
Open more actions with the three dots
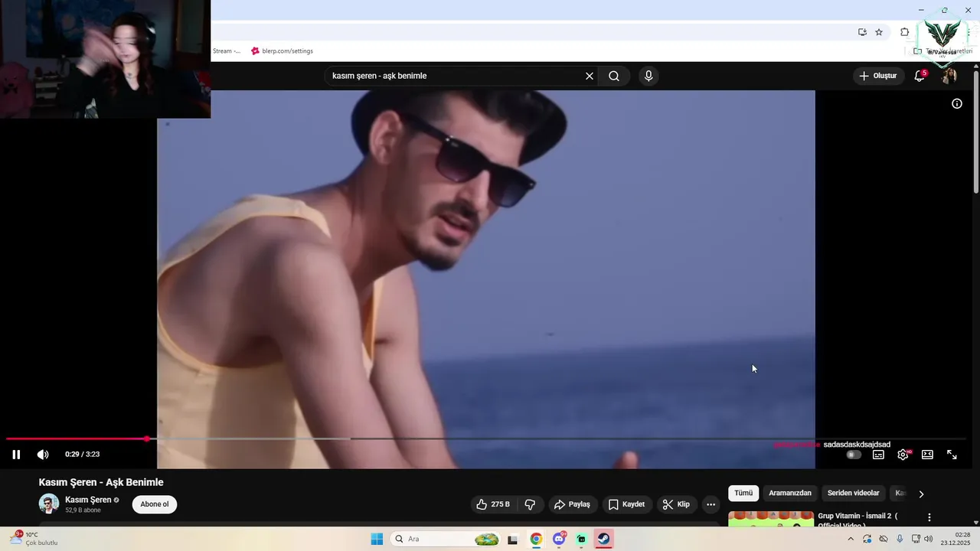click(x=710, y=504)
